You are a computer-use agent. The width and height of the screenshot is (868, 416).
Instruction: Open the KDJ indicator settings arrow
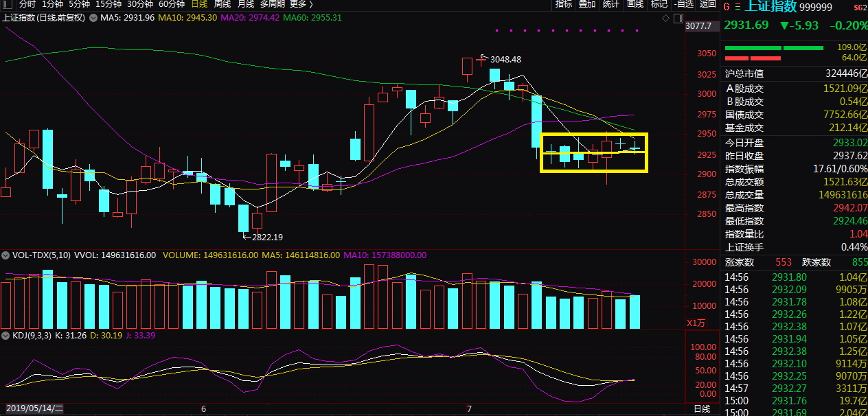pyautogui.click(x=5, y=336)
